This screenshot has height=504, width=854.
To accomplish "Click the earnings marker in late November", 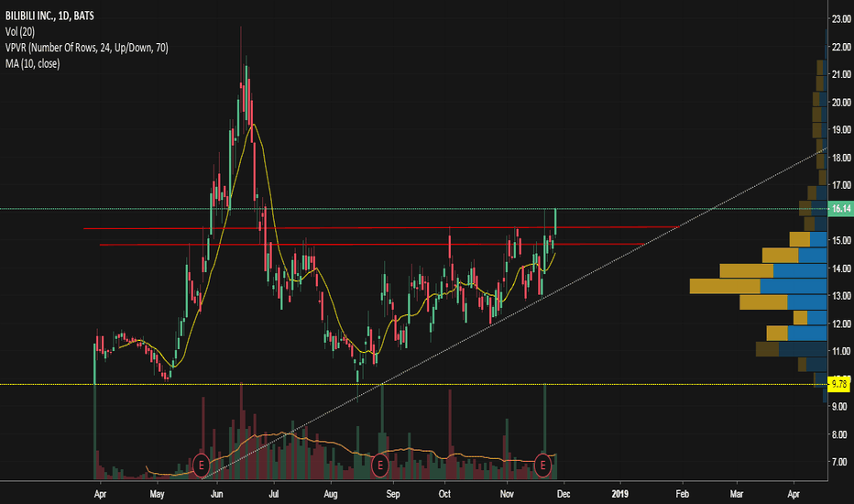I will point(542,466).
